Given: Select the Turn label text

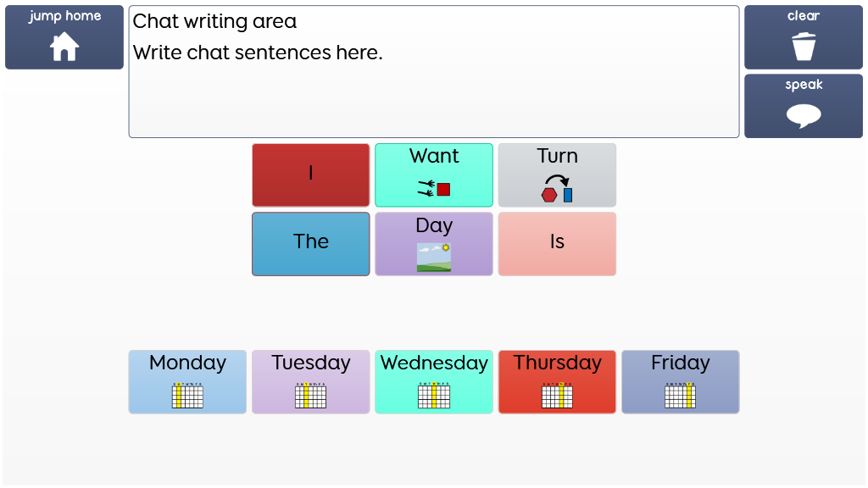Looking at the screenshot, I should [x=557, y=156].
